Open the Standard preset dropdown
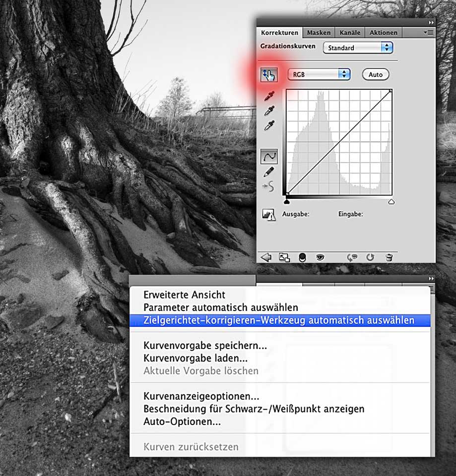Image resolution: width=456 pixels, height=476 pixels. coord(358,48)
